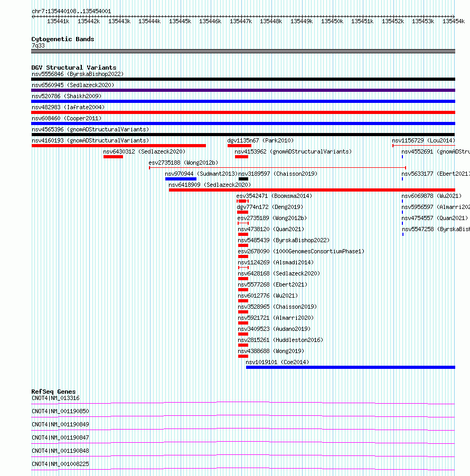
Task: Open the nsv5956597 (Almarri) label
Action: coord(436,207)
